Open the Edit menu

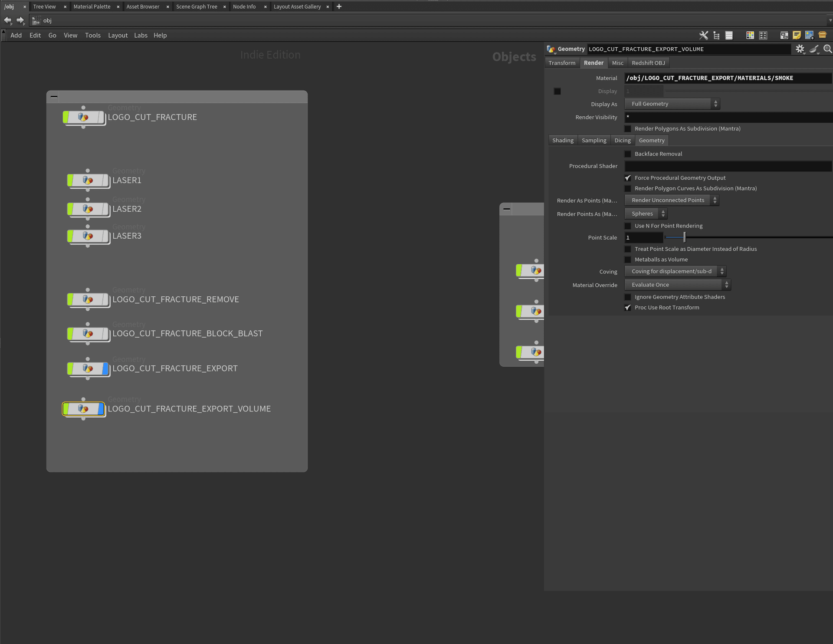point(35,36)
